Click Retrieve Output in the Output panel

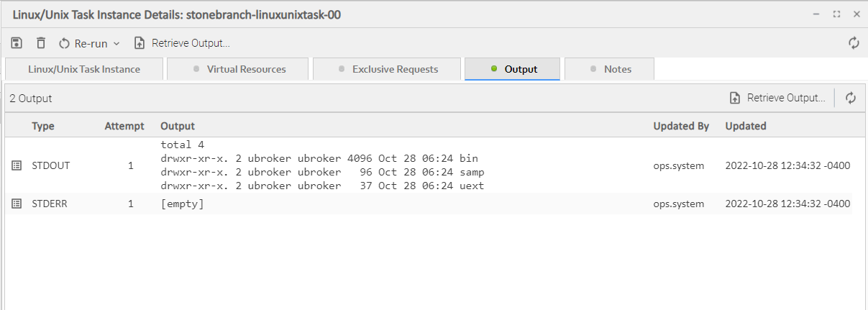pyautogui.click(x=777, y=98)
